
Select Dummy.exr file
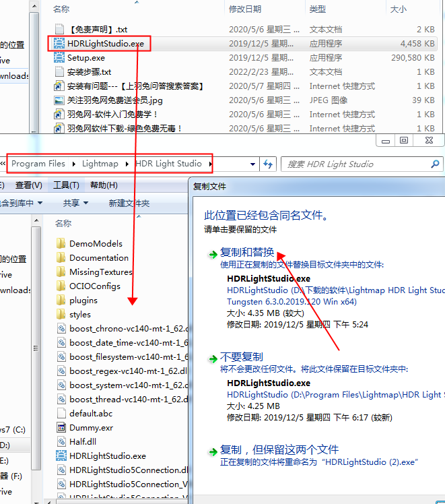(x=91, y=427)
